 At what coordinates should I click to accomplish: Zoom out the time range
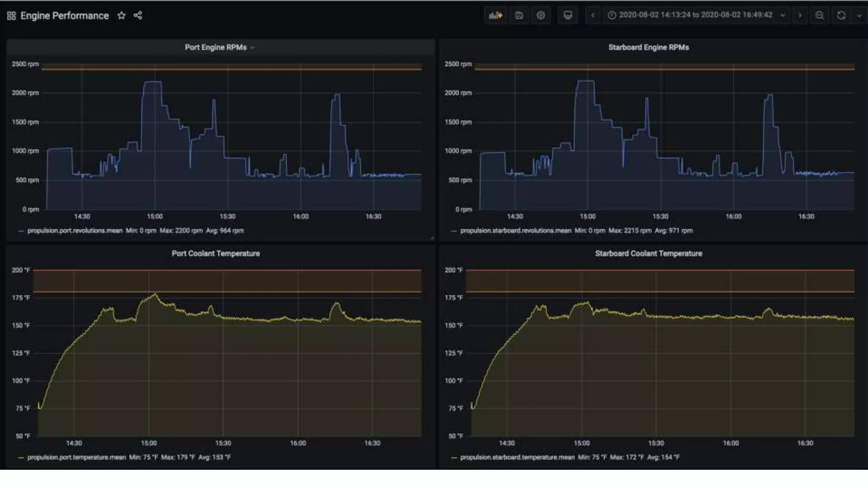820,16
